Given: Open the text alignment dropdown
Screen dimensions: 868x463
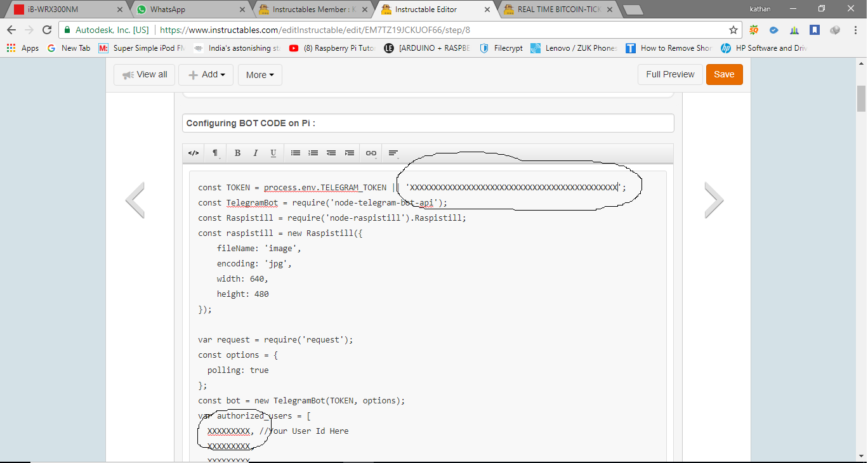Looking at the screenshot, I should [x=393, y=153].
